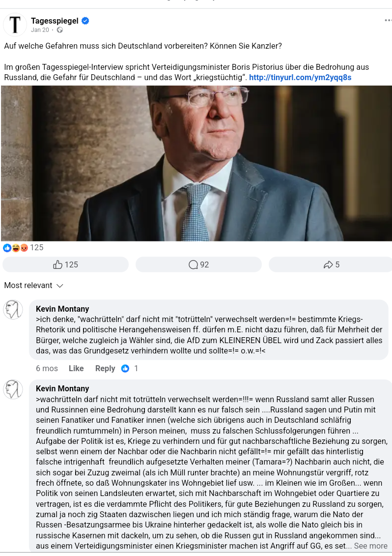The height and width of the screenshot is (556, 392).
Task: Click the like reaction icon on first comment
Action: [x=125, y=368]
